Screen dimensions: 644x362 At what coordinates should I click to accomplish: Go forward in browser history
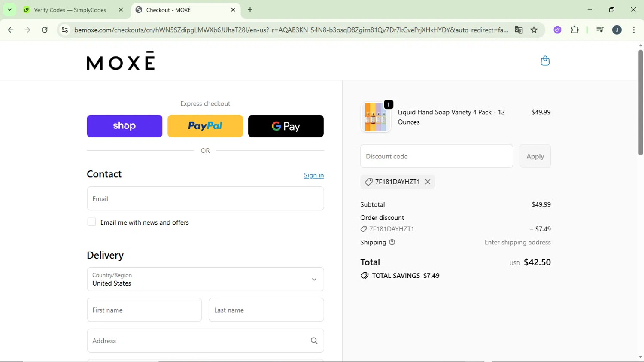pyautogui.click(x=27, y=30)
